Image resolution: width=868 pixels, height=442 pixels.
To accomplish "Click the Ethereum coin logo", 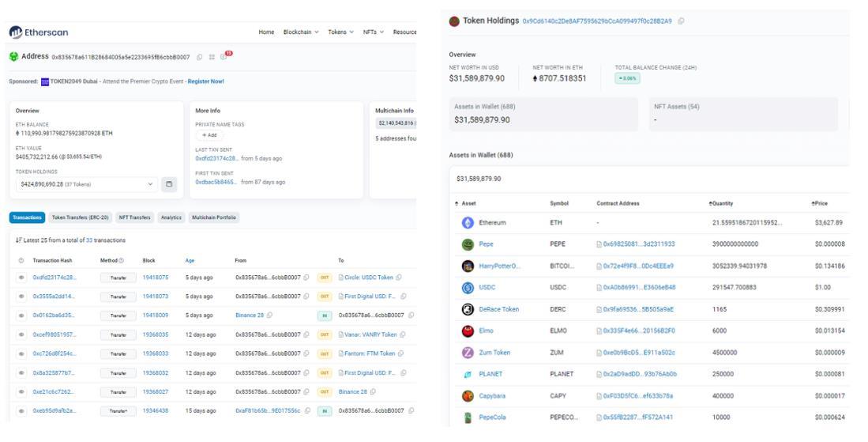I will click(x=468, y=223).
